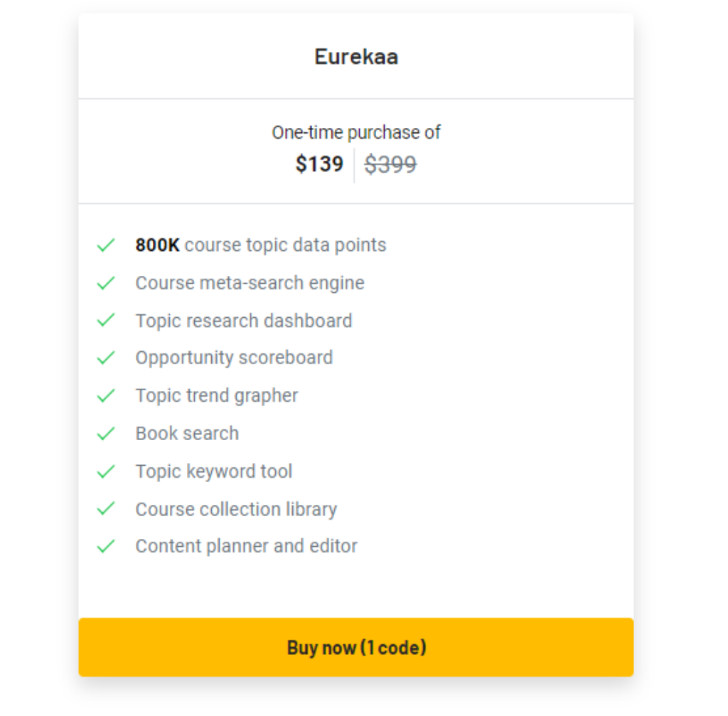The width and height of the screenshot is (728, 716).
Task: Click the struck-through $399 original price
Action: point(390,165)
